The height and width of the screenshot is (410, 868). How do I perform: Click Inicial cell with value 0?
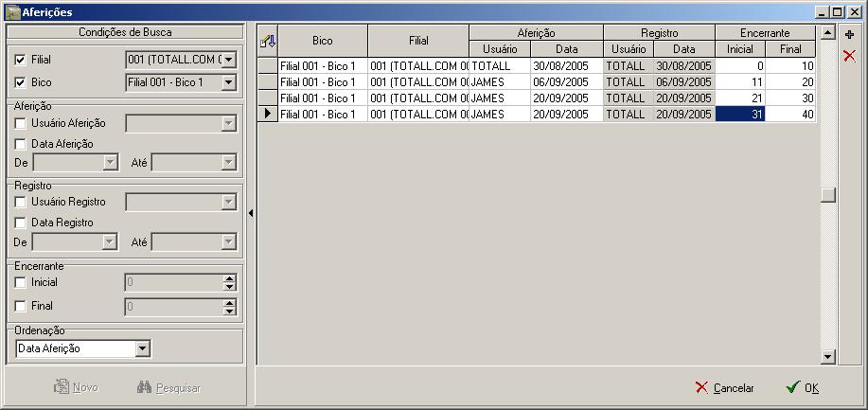click(x=740, y=66)
